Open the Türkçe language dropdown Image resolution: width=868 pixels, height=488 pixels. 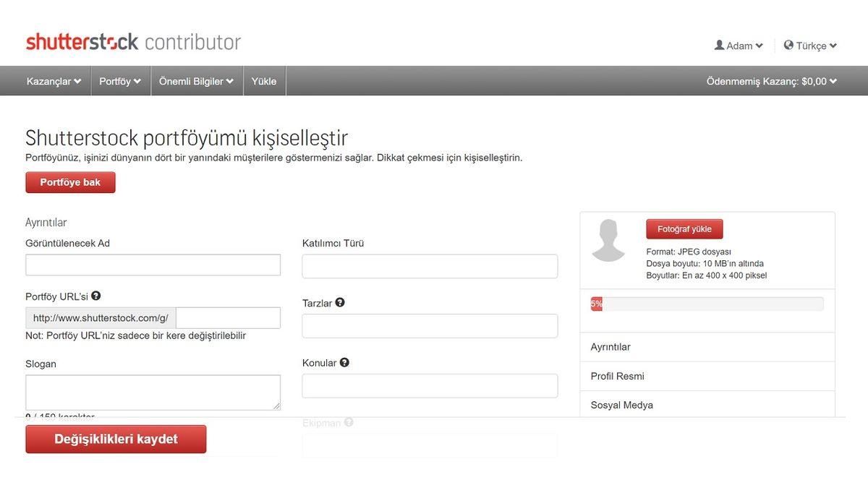click(x=809, y=45)
